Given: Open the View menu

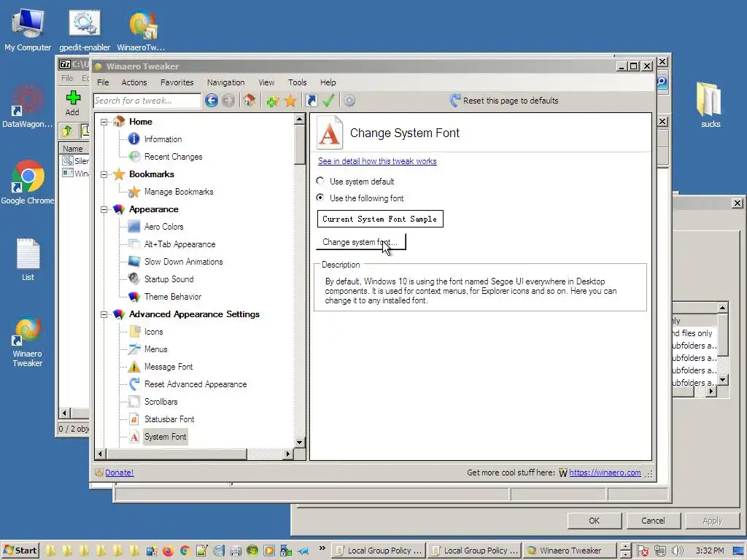Looking at the screenshot, I should [x=266, y=82].
